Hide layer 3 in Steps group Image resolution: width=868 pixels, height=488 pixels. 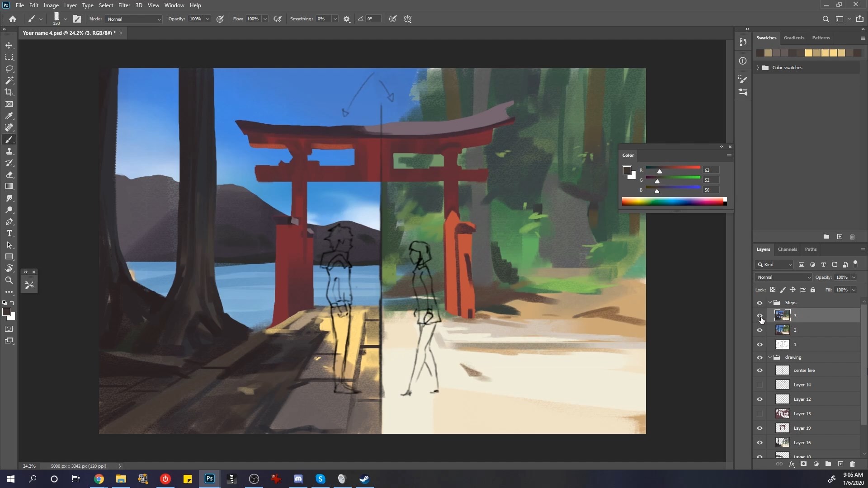759,316
